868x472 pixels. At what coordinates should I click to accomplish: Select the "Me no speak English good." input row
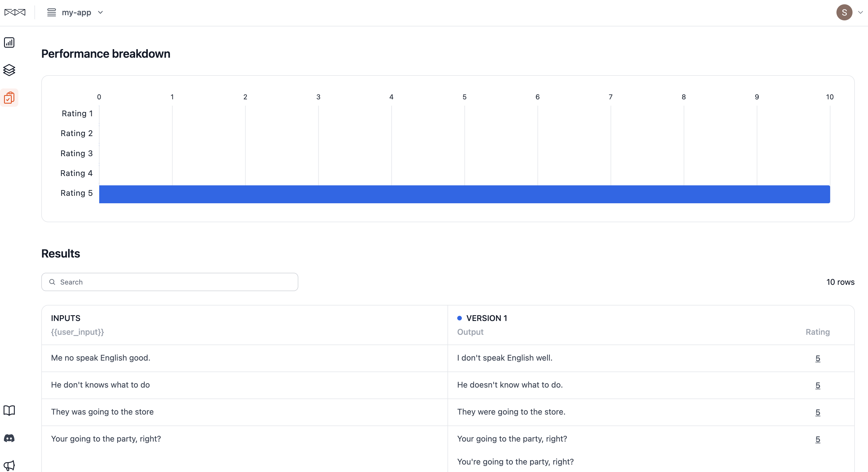[x=100, y=358]
